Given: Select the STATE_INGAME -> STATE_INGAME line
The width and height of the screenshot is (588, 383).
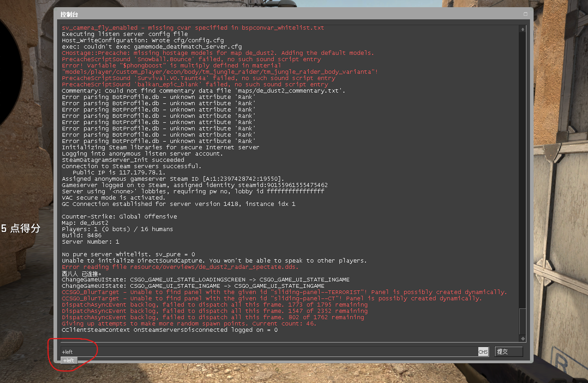Looking at the screenshot, I should pos(193,286).
